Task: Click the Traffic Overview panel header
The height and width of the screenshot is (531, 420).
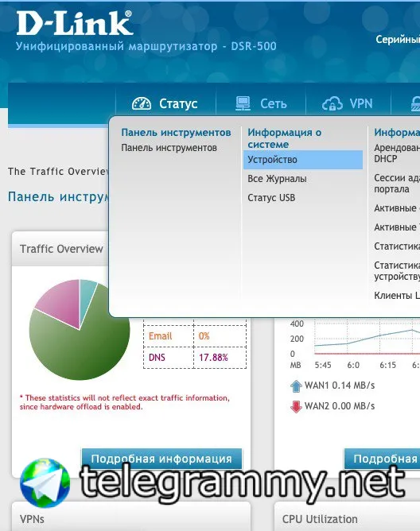Action: (x=61, y=249)
